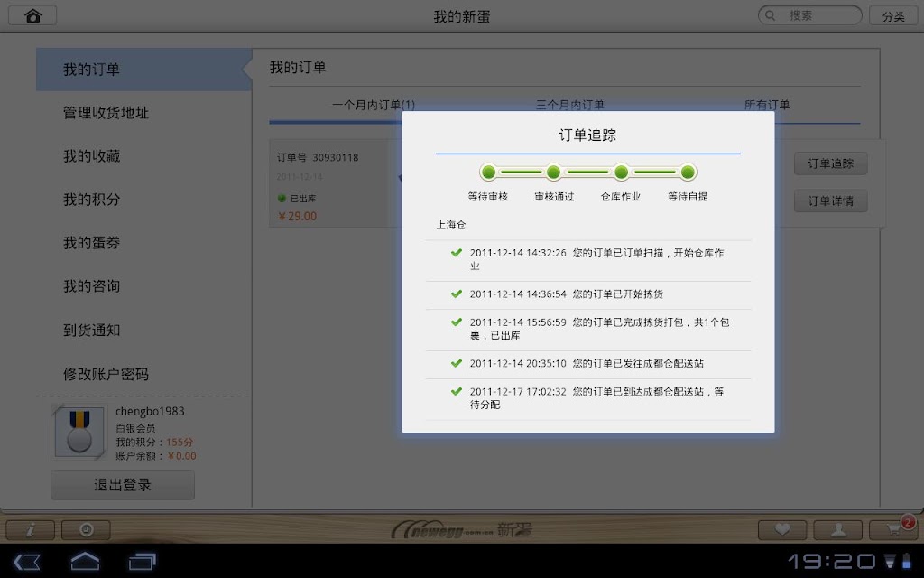
Task: Click the 15:56:59 tracking entry
Action: point(588,329)
